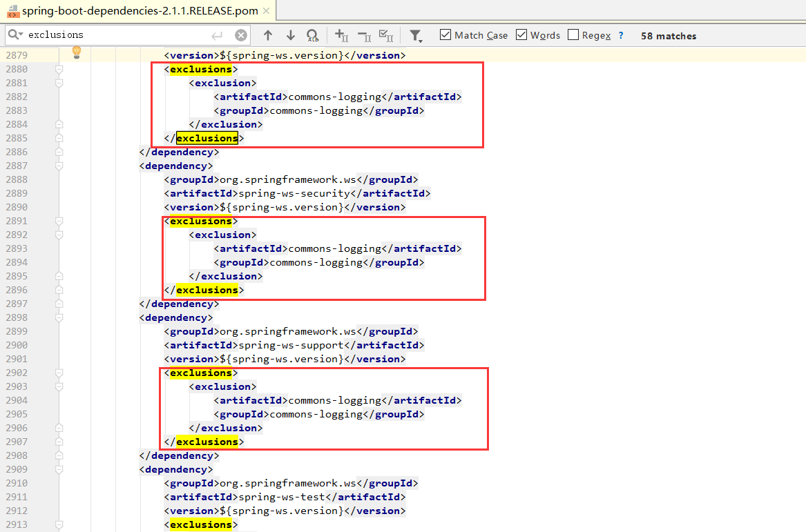The width and height of the screenshot is (806, 532).
Task: Click line number 2901 in gutter
Action: tap(17, 359)
